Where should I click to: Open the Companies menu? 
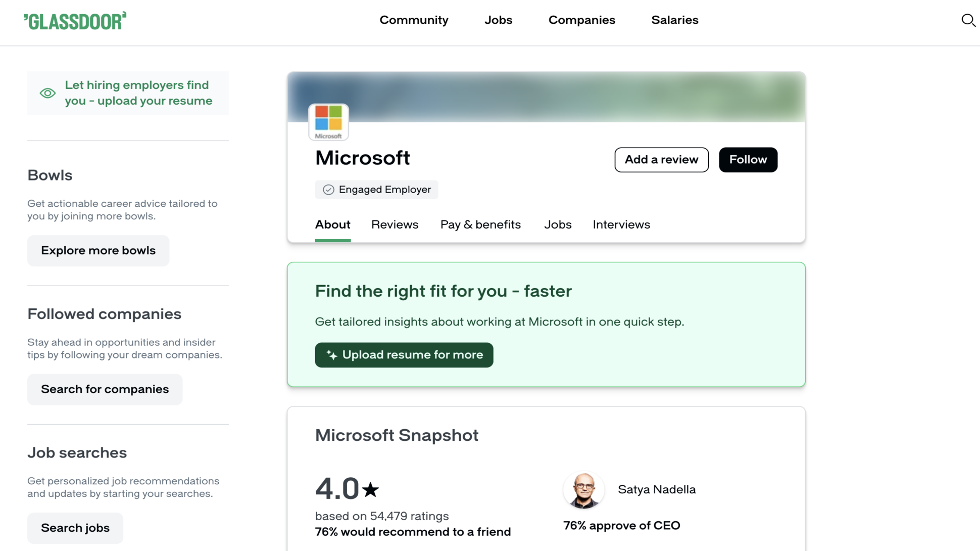[582, 20]
